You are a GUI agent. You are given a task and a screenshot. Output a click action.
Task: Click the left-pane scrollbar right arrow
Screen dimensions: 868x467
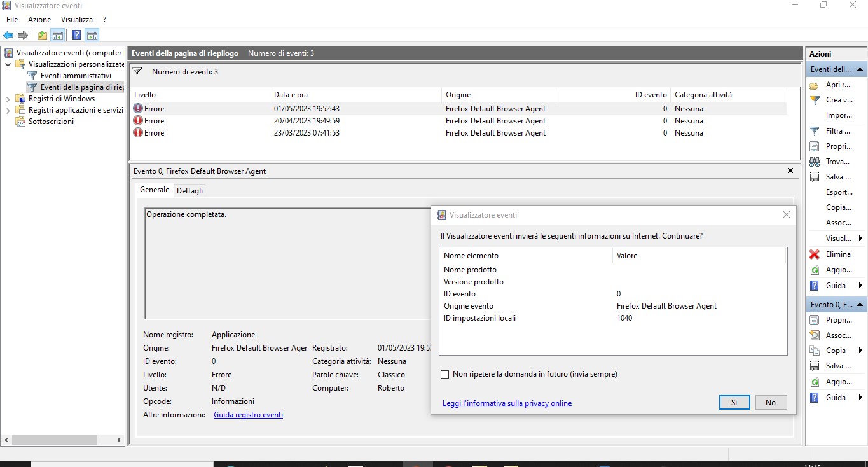coord(119,440)
